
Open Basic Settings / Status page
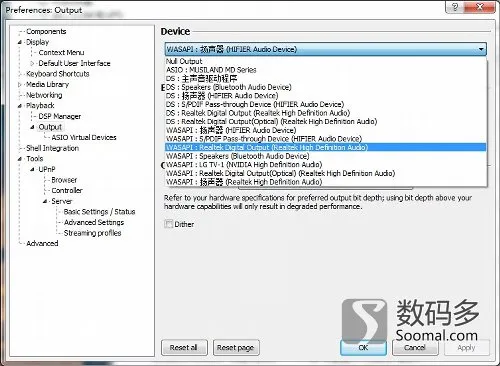tap(99, 212)
